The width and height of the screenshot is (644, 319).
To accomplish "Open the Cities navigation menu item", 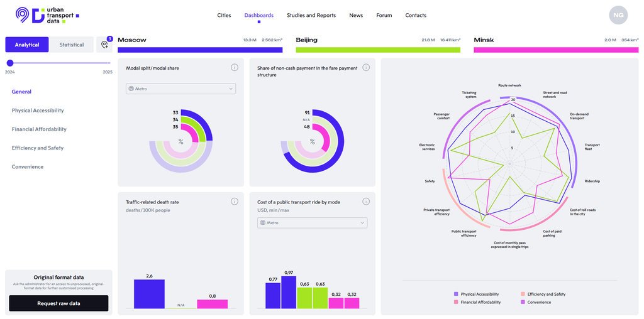I will click(x=224, y=15).
